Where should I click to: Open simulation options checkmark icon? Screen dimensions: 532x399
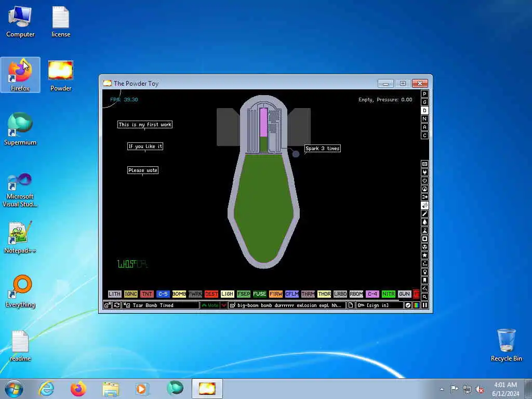click(408, 305)
